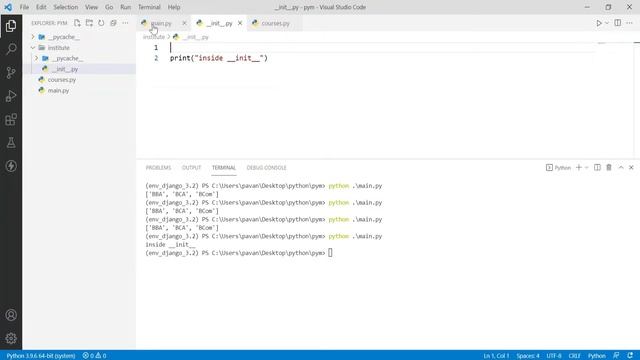Image resolution: width=640 pixels, height=360 pixels.
Task: Open the Extensions view
Action: 11,120
